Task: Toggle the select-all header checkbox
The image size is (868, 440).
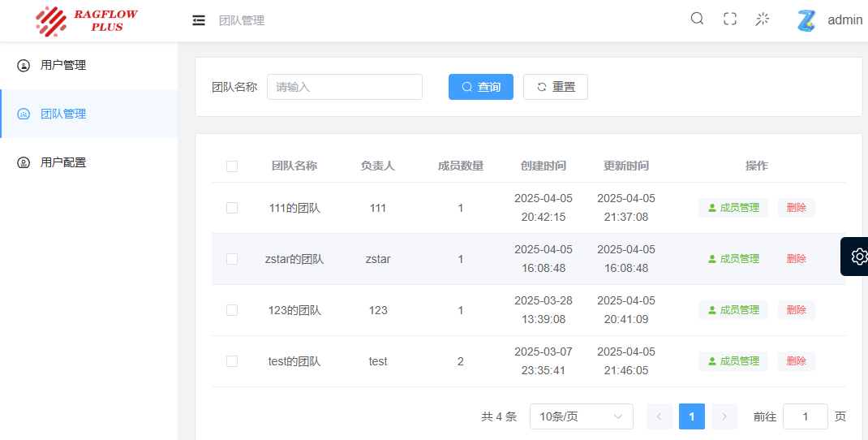Action: 232,166
